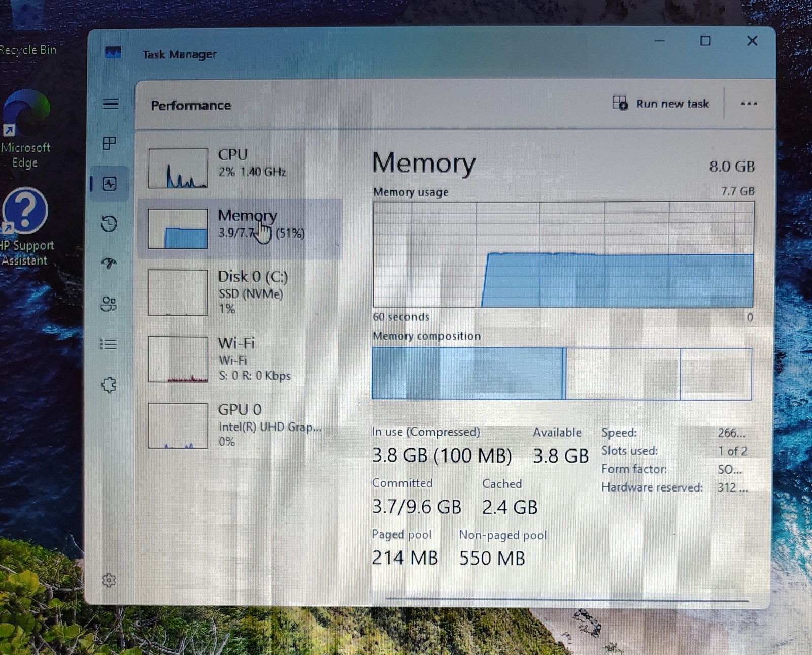Click the Speed label
Screen dimensions: 812x655
619,433
